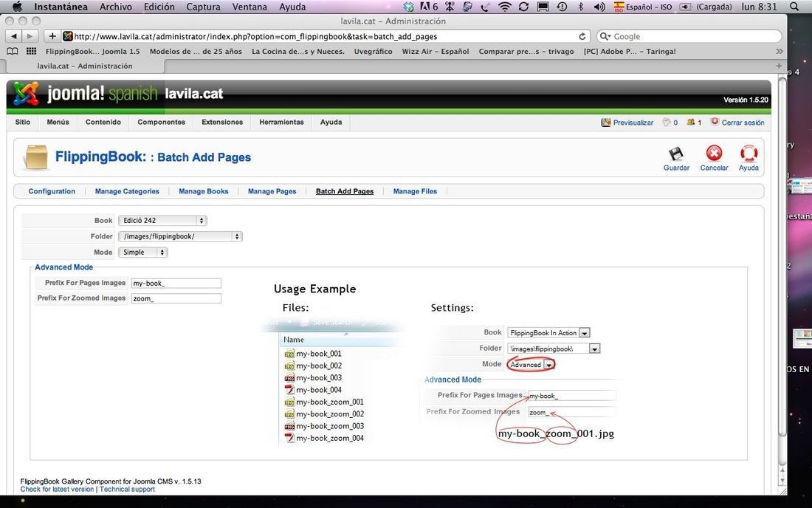812x508 pixels.
Task: Click the Joomla logo in the header
Action: coord(26,94)
